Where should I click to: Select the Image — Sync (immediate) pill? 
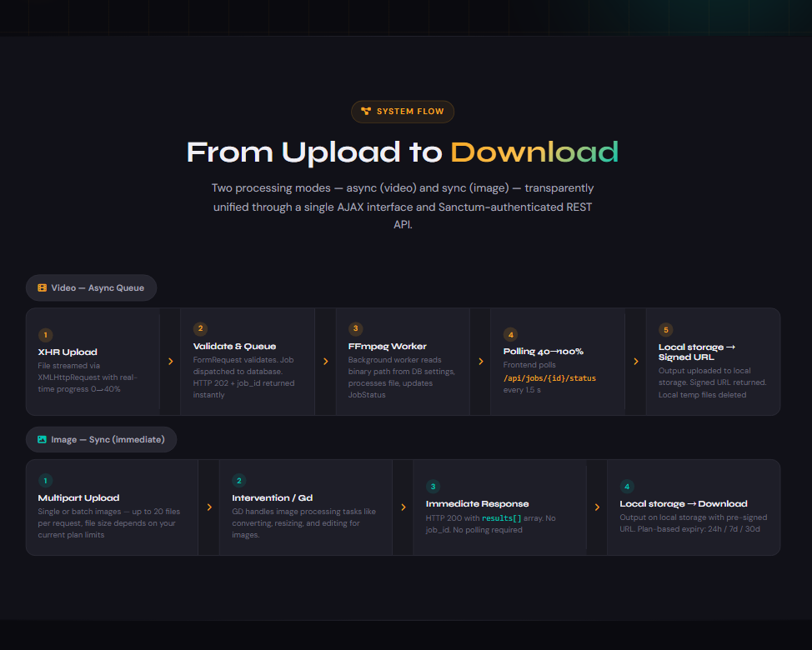[101, 439]
